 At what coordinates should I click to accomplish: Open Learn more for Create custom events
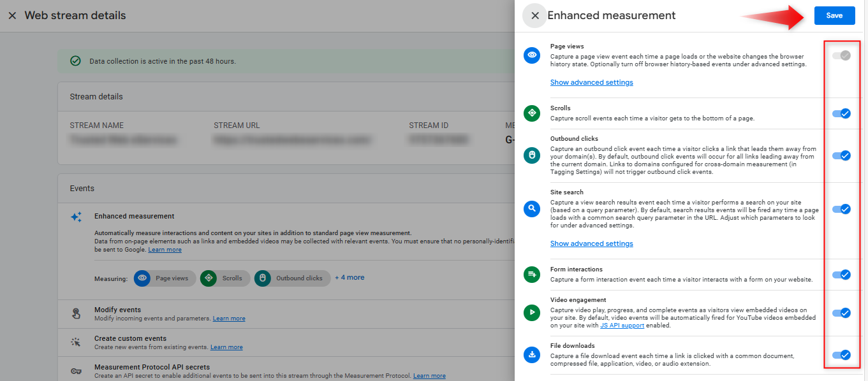226,347
